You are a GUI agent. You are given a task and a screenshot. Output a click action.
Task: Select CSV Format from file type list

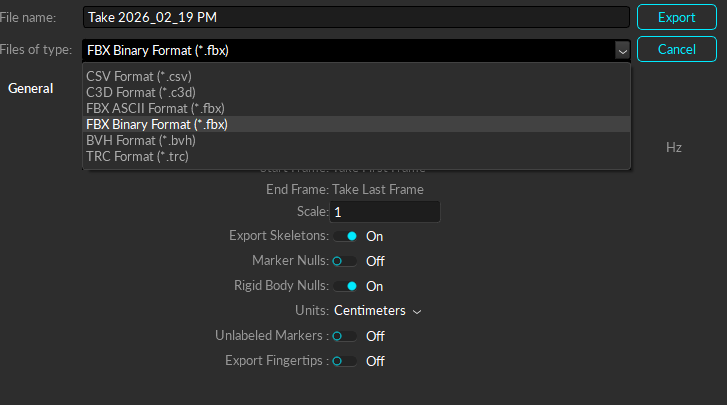(139, 76)
